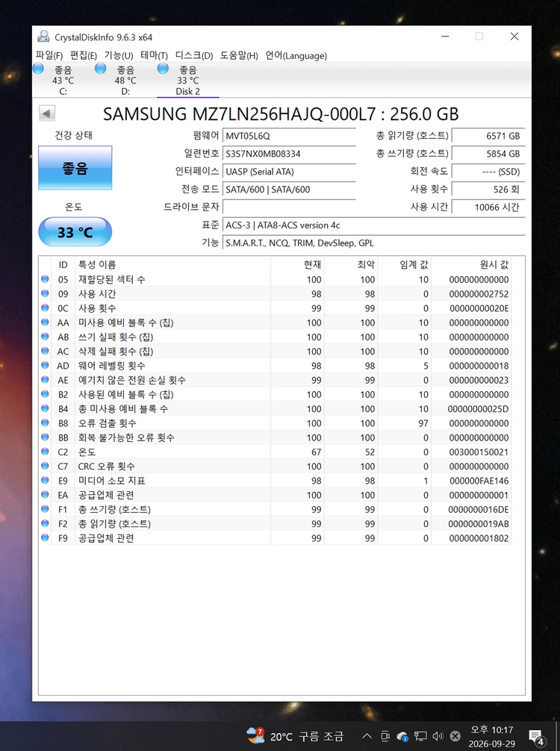Click raw value 003000150021 for 온도

pos(479,452)
